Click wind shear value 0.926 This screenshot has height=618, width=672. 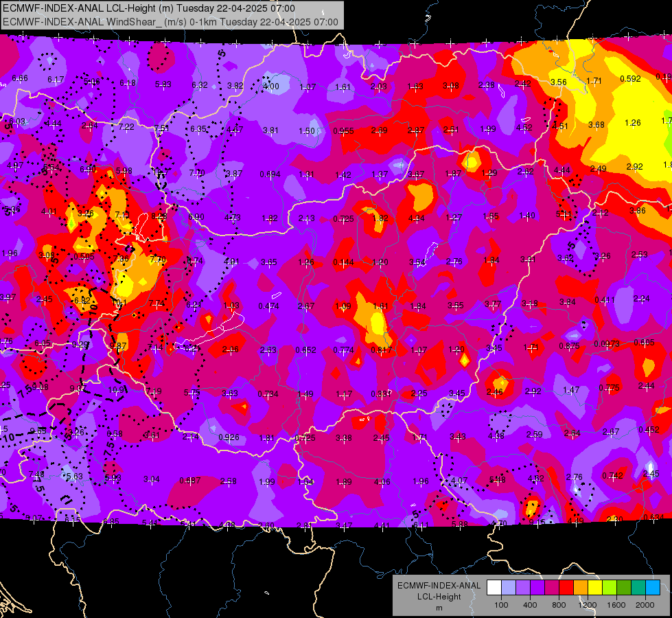click(x=229, y=437)
